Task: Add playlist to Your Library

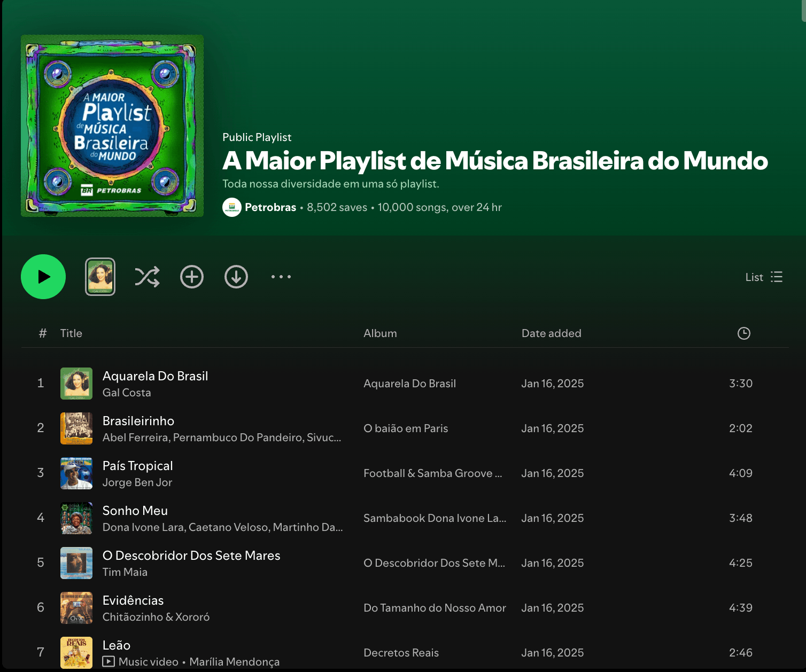Action: (x=192, y=277)
